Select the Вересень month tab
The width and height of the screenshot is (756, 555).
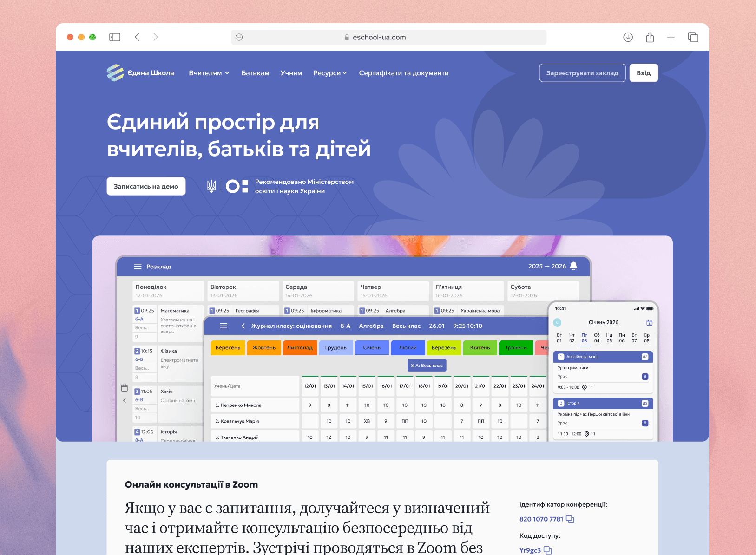[228, 347]
